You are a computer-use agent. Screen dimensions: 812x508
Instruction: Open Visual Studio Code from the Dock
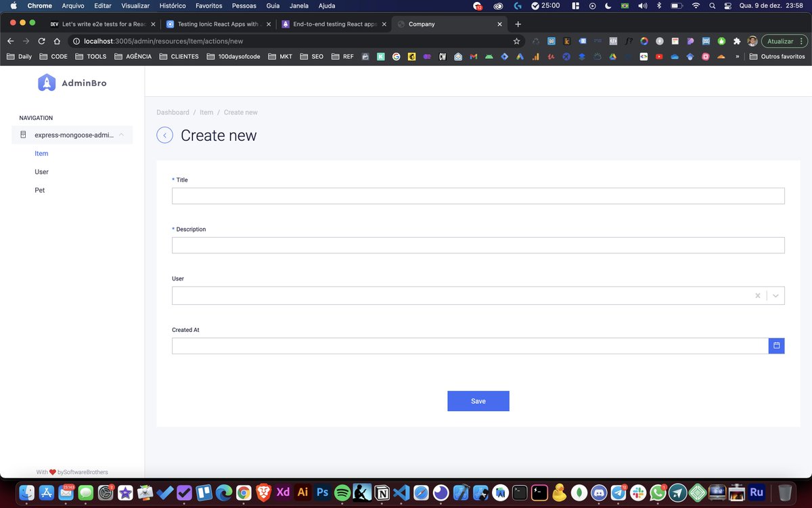[x=401, y=492]
